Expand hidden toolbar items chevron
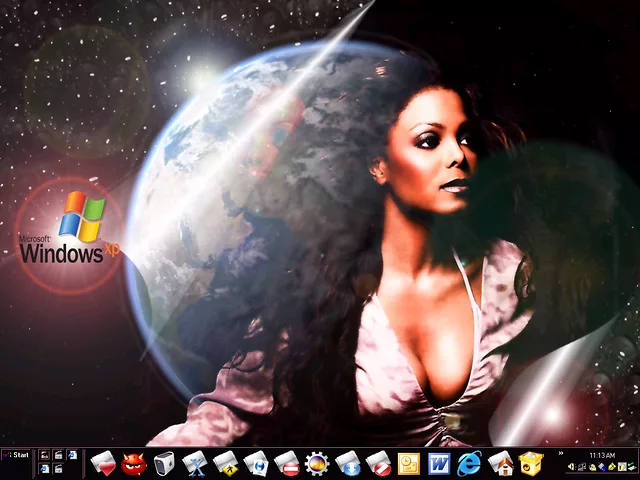This screenshot has width=640, height=480. pyautogui.click(x=561, y=453)
